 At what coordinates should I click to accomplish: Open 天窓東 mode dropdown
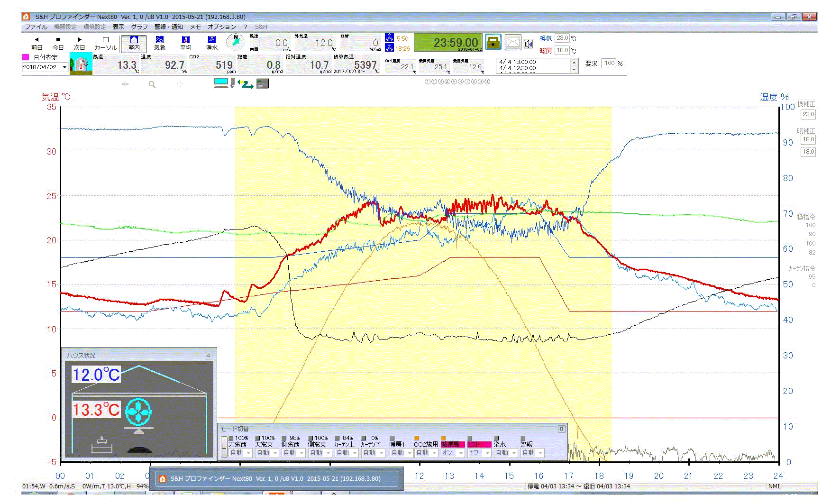[x=267, y=453]
